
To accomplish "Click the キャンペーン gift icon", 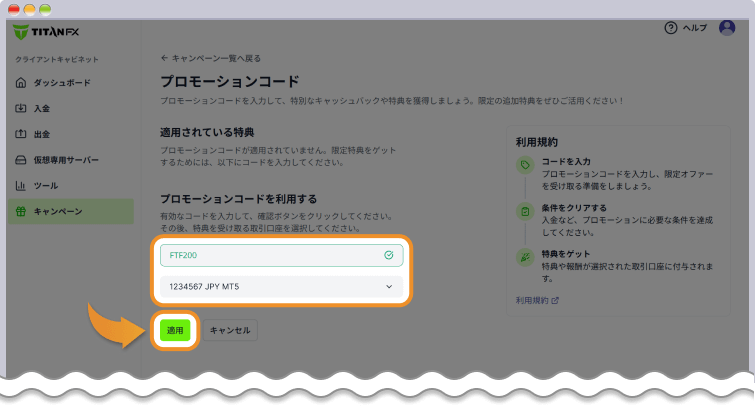I will [x=21, y=211].
